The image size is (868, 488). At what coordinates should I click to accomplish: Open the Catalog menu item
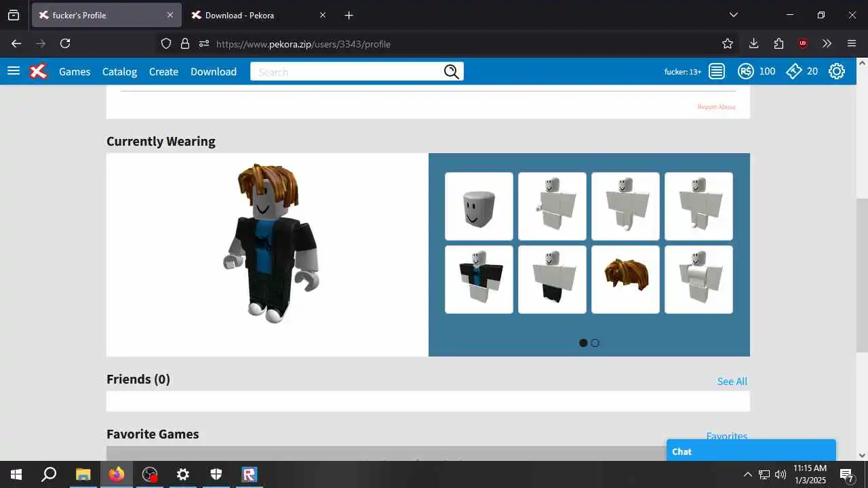pos(119,71)
